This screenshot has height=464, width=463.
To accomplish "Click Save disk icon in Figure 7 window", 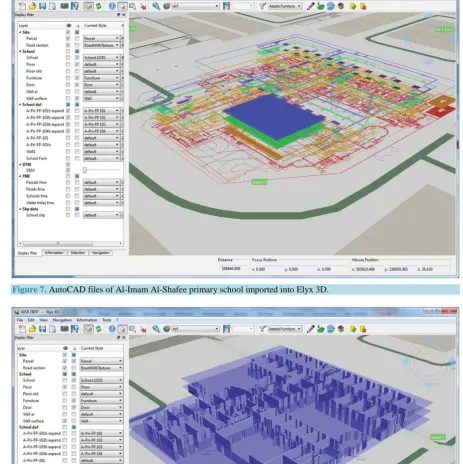I will tap(42, 6).
